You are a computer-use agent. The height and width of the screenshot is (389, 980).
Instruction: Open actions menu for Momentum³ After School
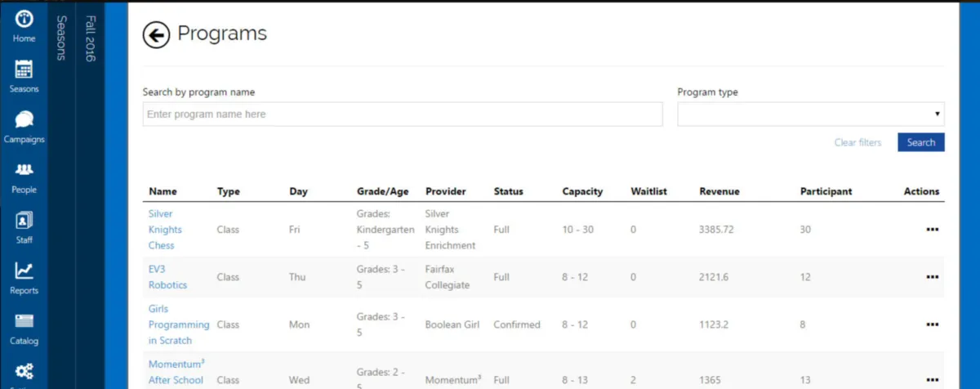pos(932,380)
